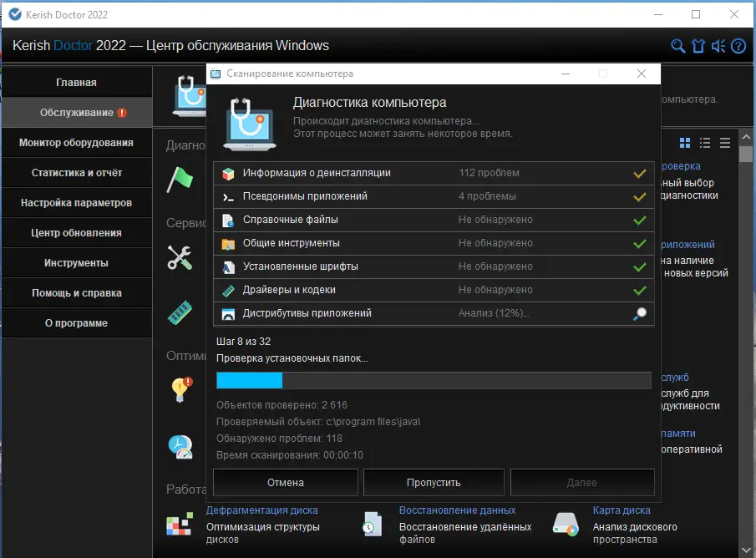The width and height of the screenshot is (756, 558).
Task: Click the Время сканирования value text
Action: (x=342, y=455)
